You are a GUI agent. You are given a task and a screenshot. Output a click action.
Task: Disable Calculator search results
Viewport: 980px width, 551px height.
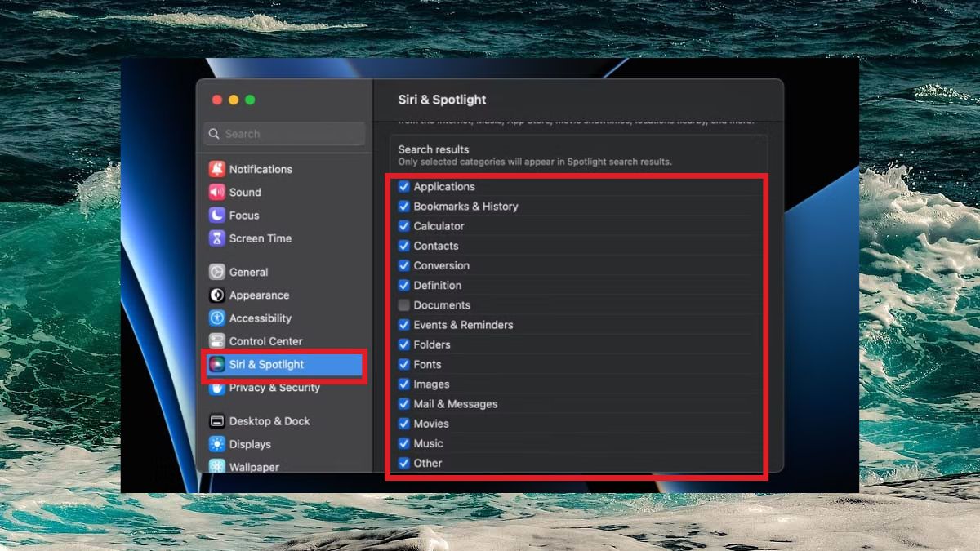pos(403,225)
